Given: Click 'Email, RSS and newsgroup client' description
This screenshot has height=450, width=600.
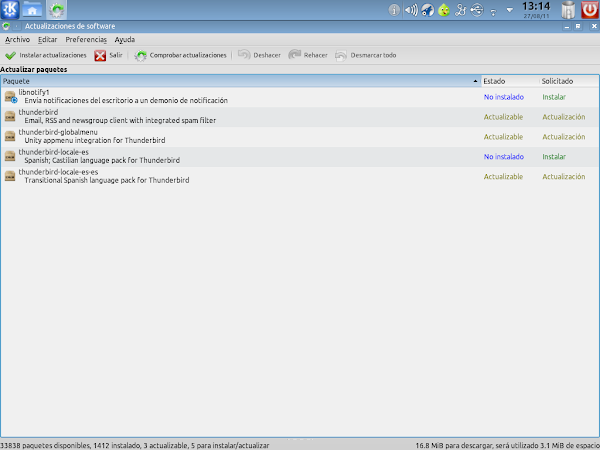Looking at the screenshot, I should tap(120, 121).
